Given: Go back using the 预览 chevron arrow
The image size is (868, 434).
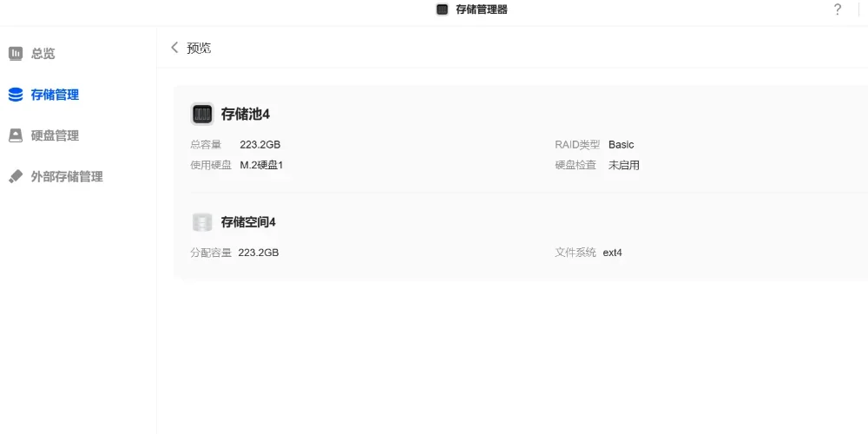Looking at the screenshot, I should pyautogui.click(x=175, y=48).
